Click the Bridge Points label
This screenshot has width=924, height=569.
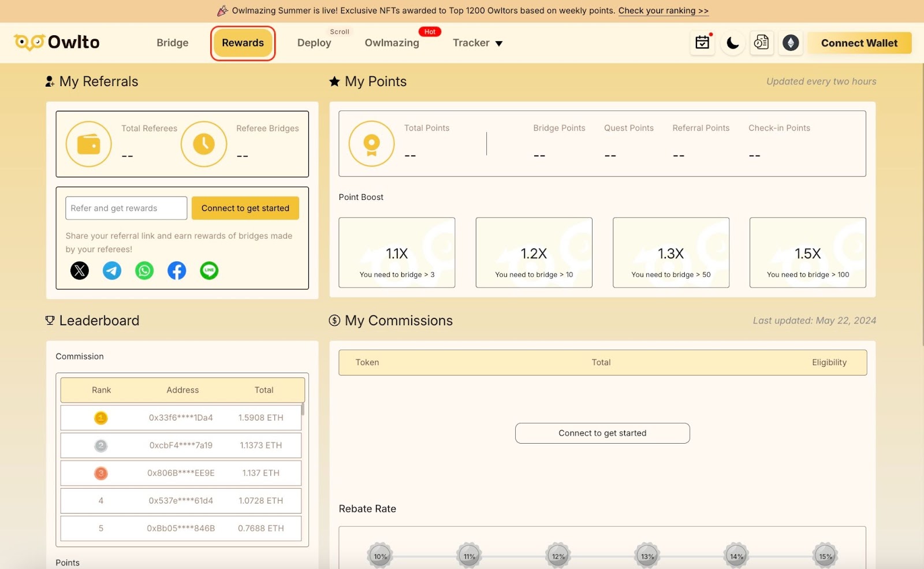point(559,128)
